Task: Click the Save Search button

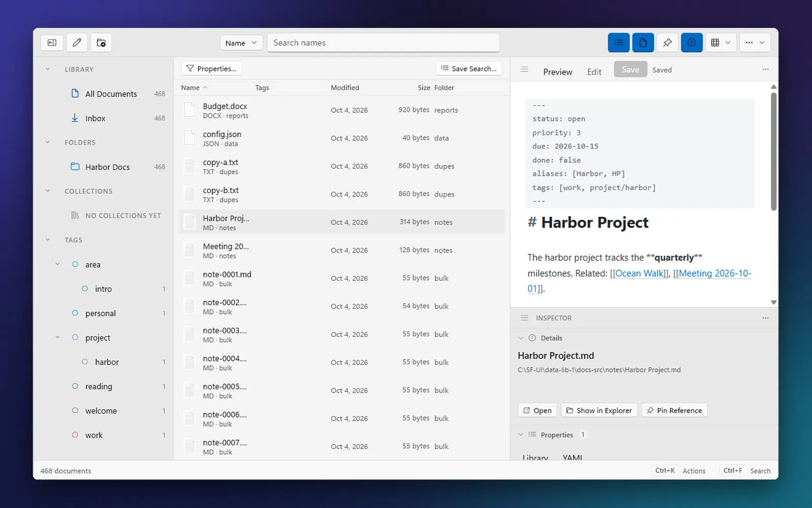Action: [x=469, y=69]
